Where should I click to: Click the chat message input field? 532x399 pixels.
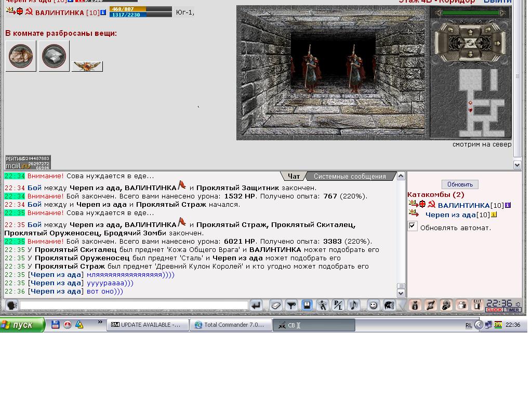134,305
